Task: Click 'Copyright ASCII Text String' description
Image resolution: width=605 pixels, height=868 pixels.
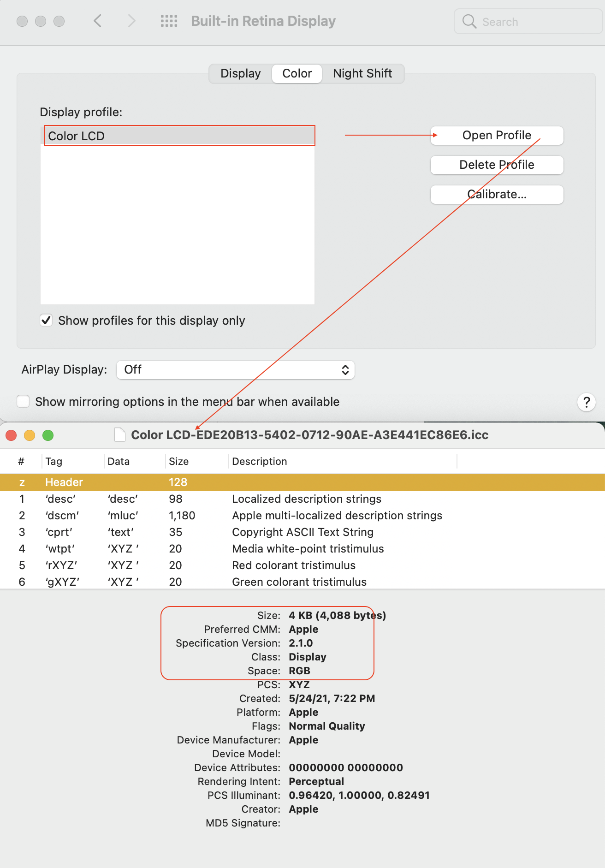Action: tap(302, 532)
